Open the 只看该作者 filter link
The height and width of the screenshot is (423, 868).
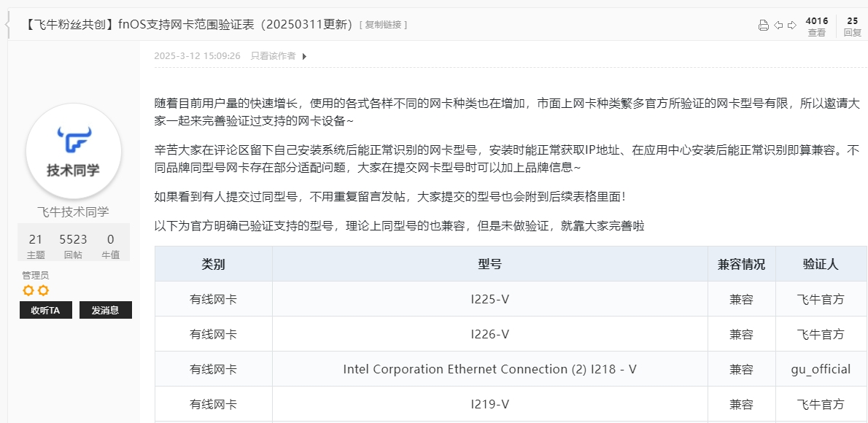point(273,56)
